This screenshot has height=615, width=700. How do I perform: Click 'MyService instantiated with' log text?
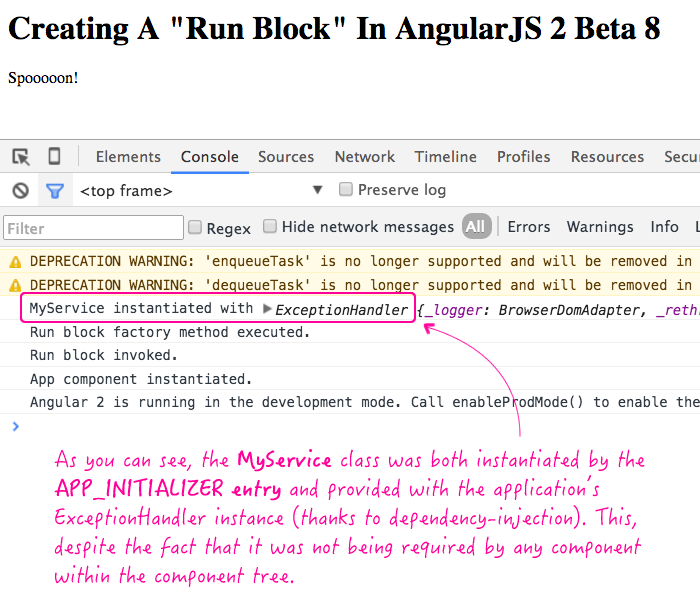pos(141,308)
